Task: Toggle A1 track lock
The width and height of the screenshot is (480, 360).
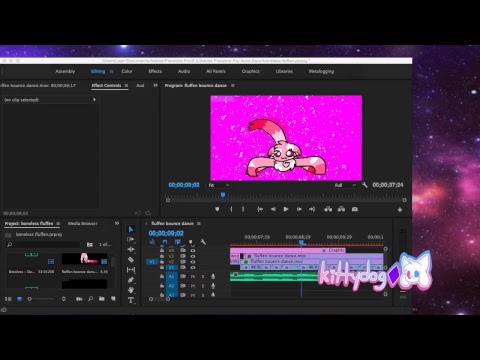Action: pyautogui.click(x=162, y=276)
